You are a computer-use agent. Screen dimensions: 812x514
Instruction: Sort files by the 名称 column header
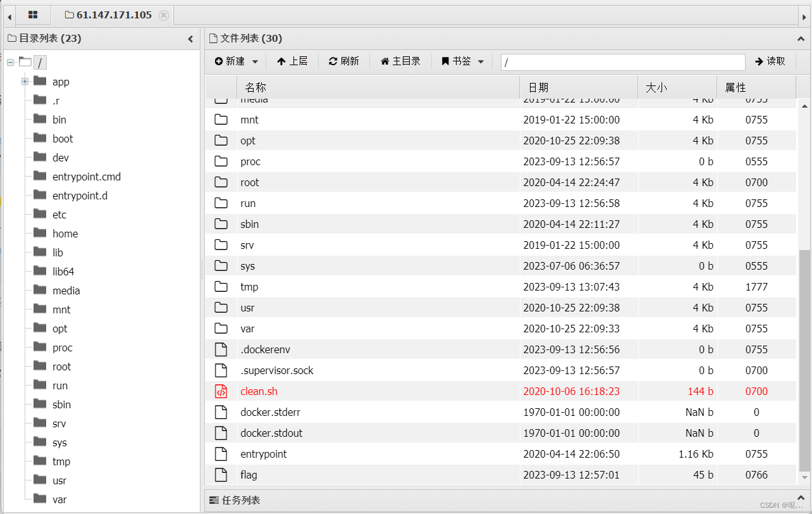click(378, 87)
